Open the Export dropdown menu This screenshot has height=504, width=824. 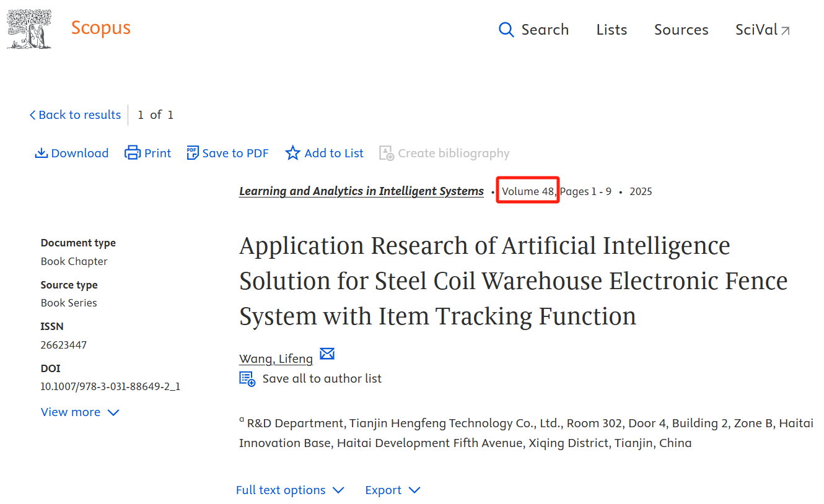click(392, 490)
